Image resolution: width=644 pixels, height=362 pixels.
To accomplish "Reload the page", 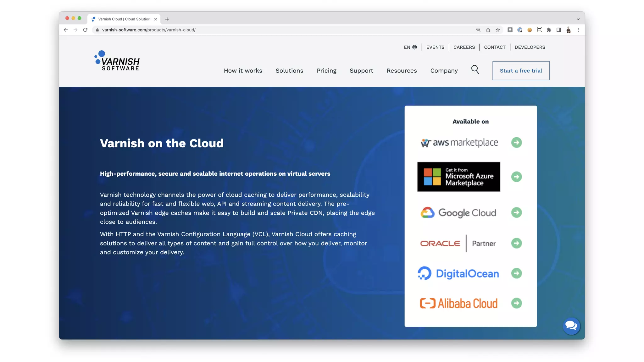I will click(x=85, y=30).
